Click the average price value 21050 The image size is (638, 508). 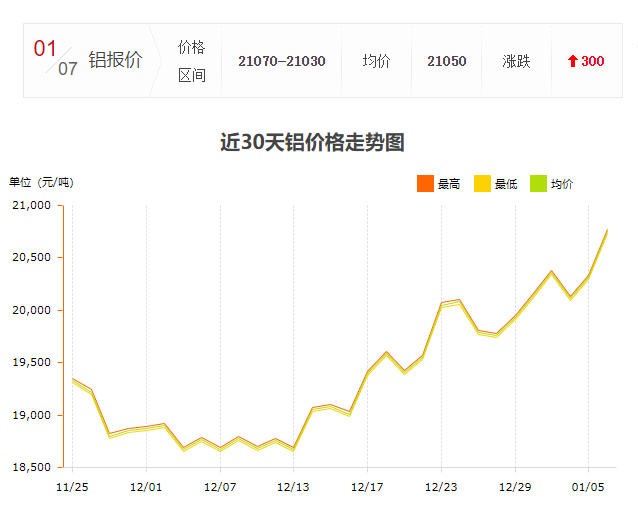click(447, 61)
